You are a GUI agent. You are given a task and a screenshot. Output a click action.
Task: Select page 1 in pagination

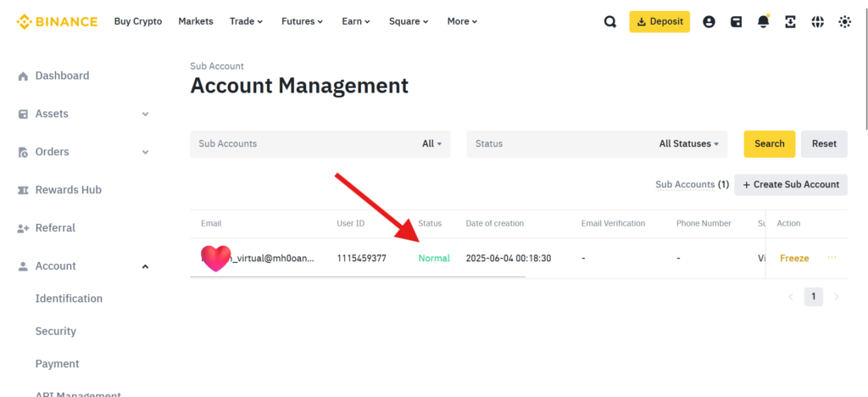tap(813, 297)
